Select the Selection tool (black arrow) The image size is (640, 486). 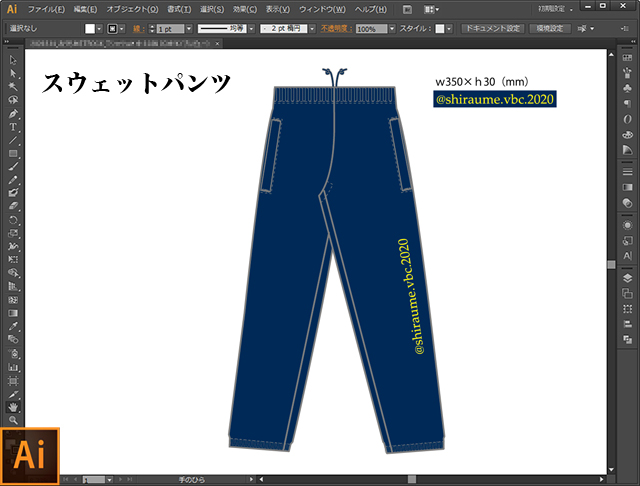13,60
